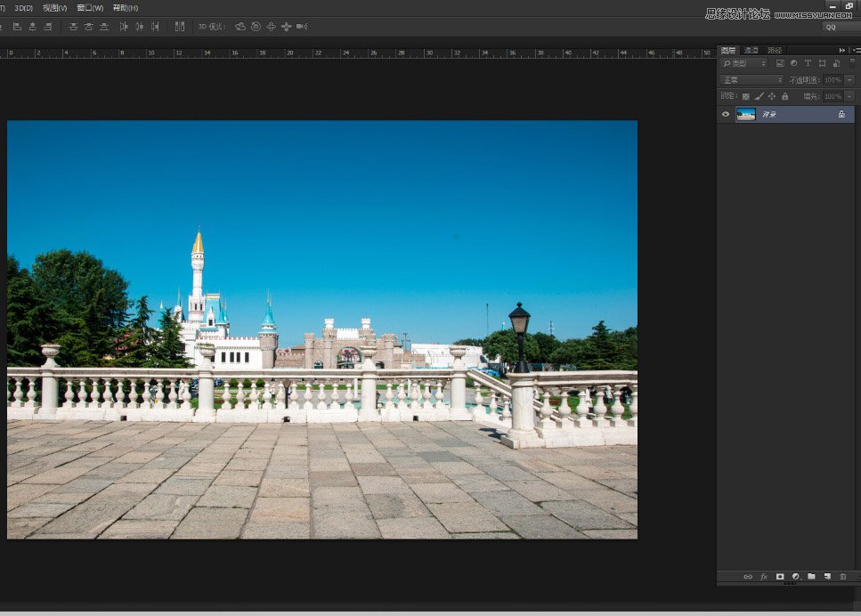The height and width of the screenshot is (616, 861).
Task: Toggle lock transparent pixels
Action: [x=745, y=96]
